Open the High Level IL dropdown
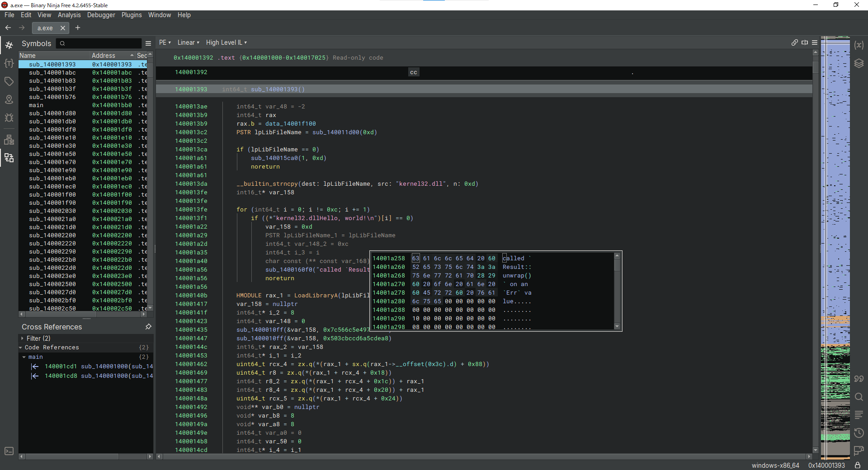868x470 pixels. click(x=226, y=42)
